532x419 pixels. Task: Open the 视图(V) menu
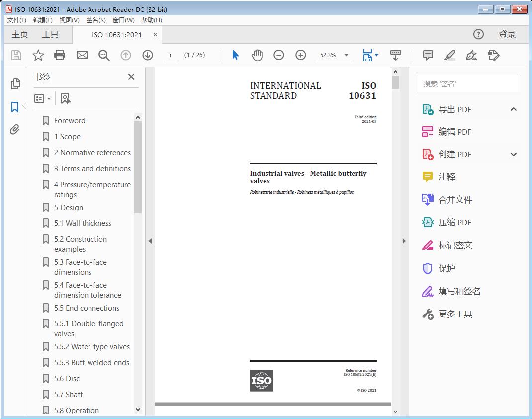(69, 20)
